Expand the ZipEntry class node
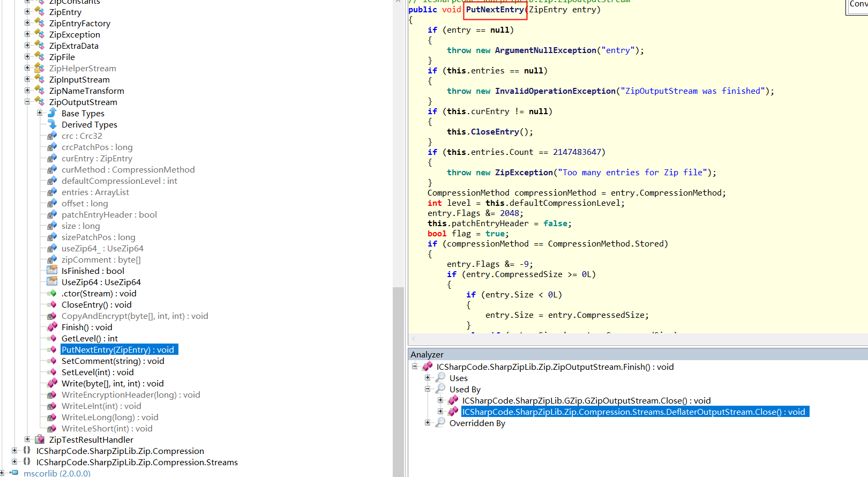868x477 pixels. pos(27,12)
